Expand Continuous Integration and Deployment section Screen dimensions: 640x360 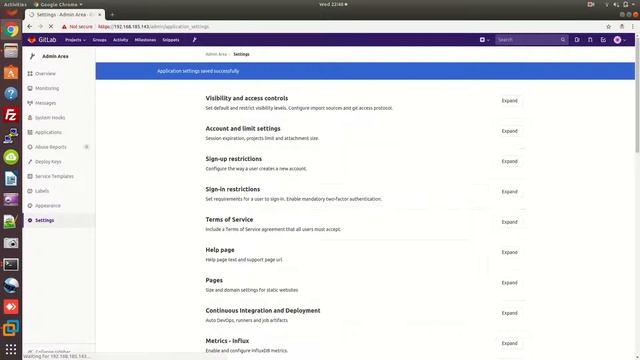509,313
